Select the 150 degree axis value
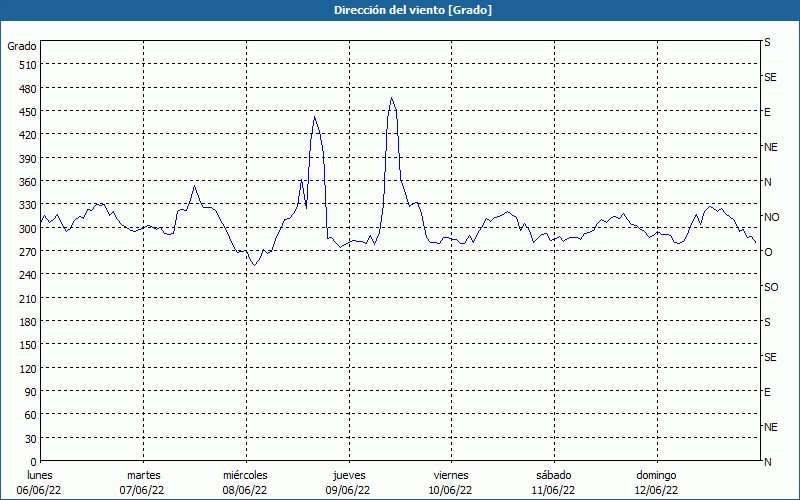The image size is (800, 500). pyautogui.click(x=28, y=345)
